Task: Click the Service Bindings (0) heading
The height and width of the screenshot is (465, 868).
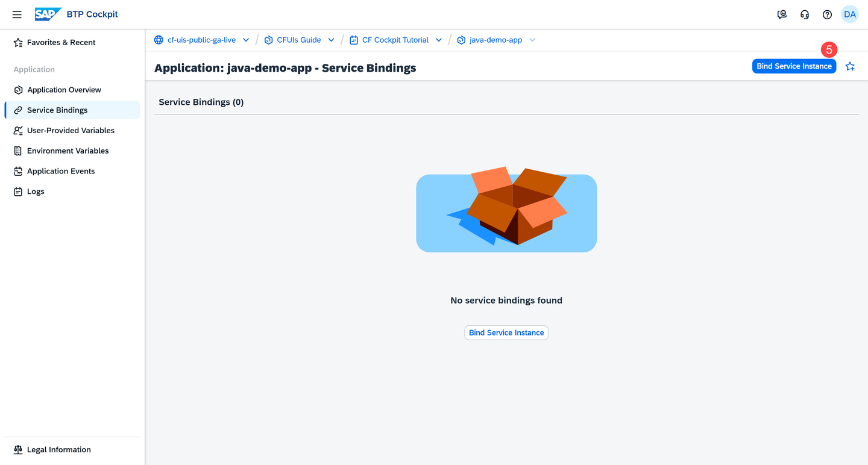Action: tap(201, 102)
